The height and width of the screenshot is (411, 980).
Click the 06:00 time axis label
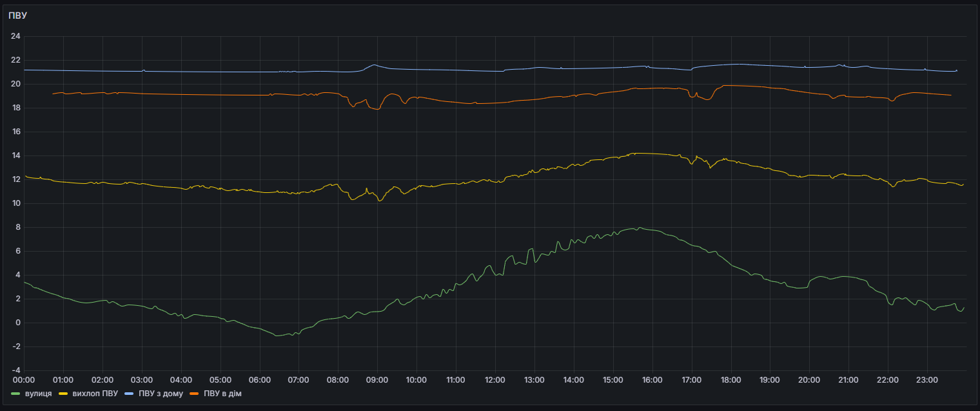[259, 380]
